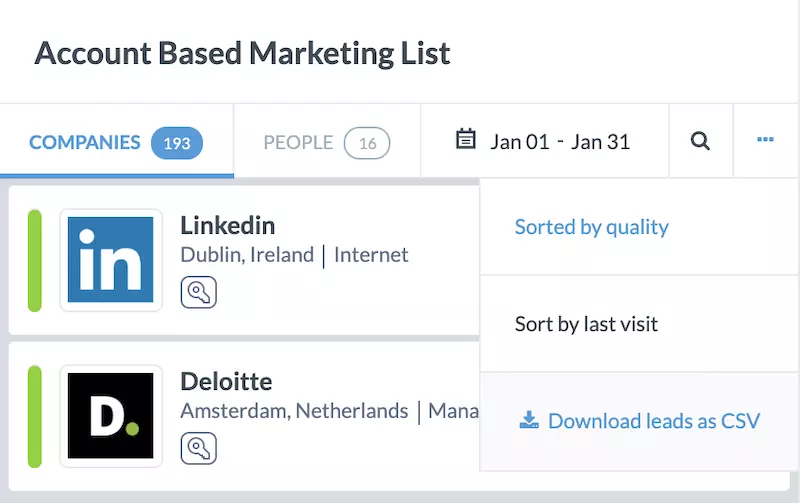800x503 pixels.
Task: Select Sorted by quality option
Action: pos(591,227)
